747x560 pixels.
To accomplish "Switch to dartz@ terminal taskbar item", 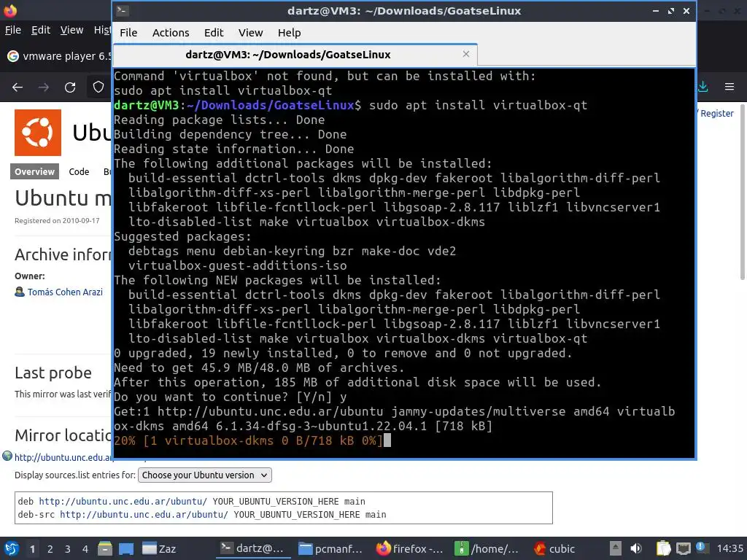I will (252, 548).
